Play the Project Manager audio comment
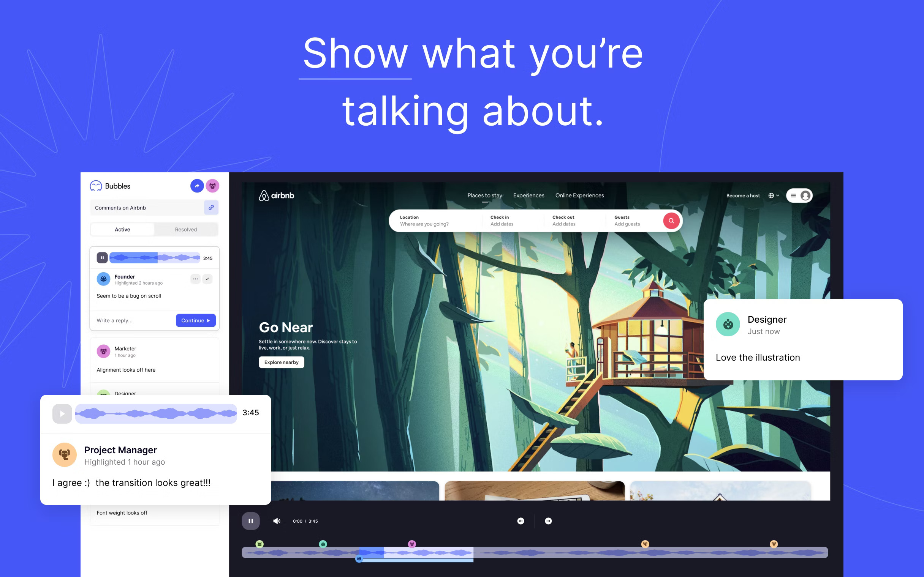 [62, 414]
